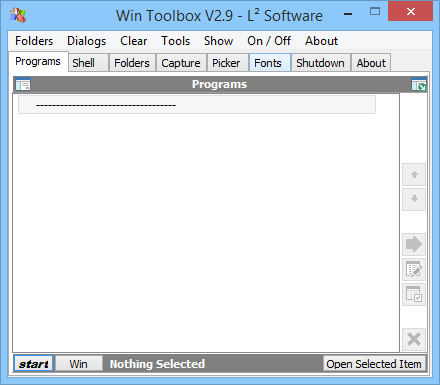Switch to the Capture tab
Screen dimensions: 440x385
[181, 63]
